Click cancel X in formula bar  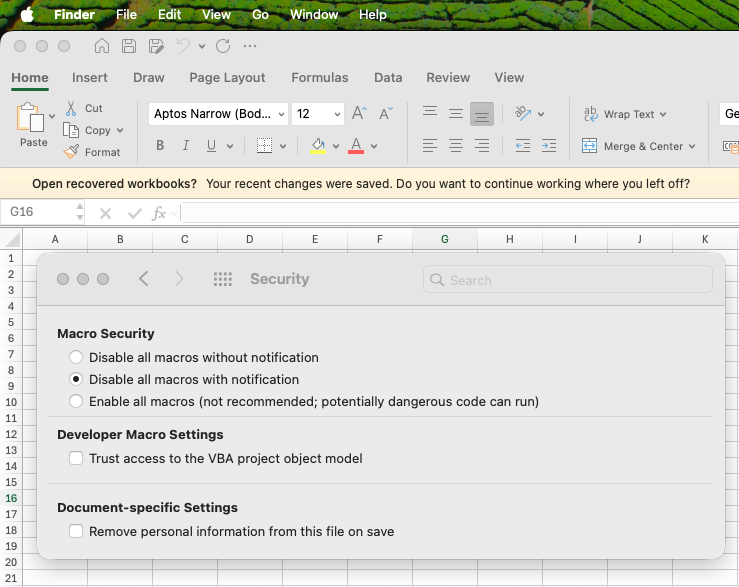point(105,214)
